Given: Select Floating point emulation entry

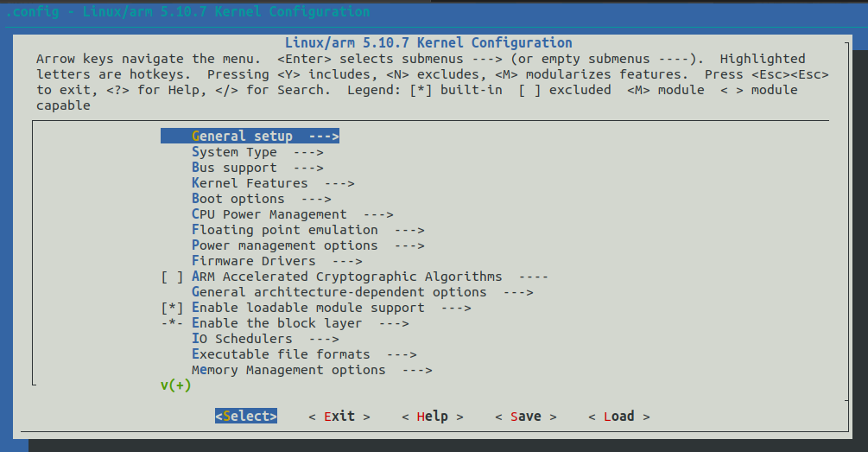Looking at the screenshot, I should coord(307,230).
